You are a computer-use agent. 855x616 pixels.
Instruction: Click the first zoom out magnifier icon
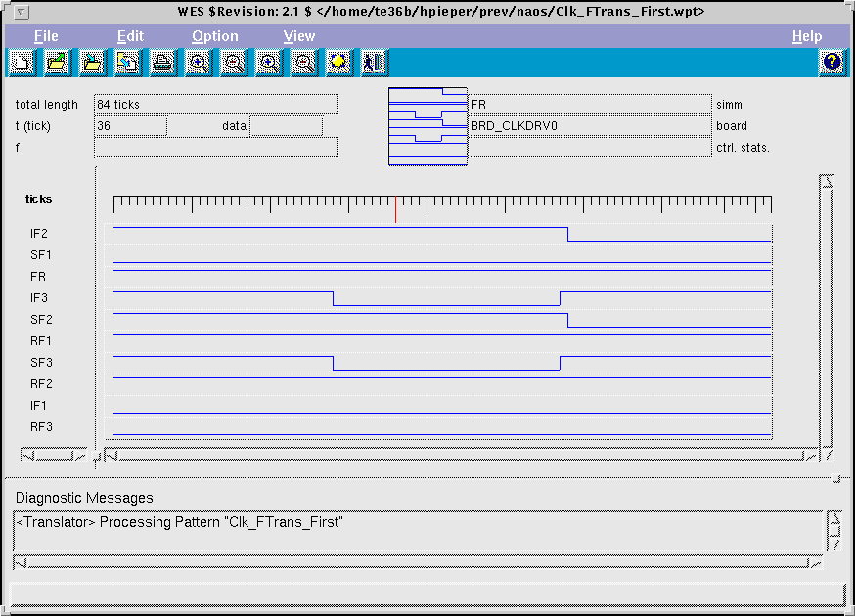click(x=233, y=63)
